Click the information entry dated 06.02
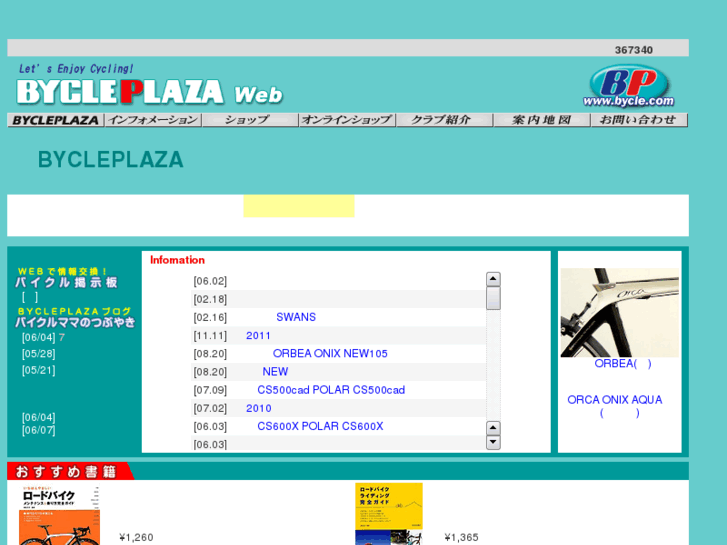727x545 pixels. click(210, 281)
